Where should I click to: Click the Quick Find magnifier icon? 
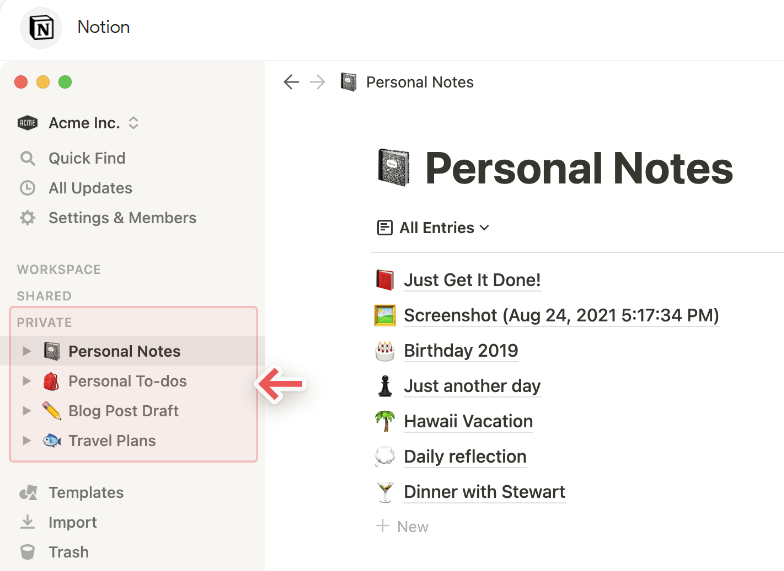28,158
